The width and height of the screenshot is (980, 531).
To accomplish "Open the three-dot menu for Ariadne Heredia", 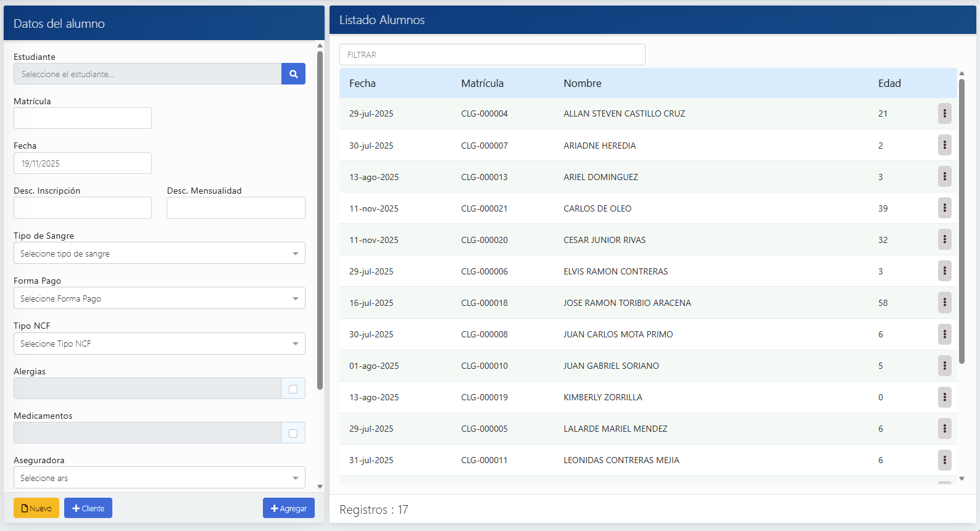I will pos(944,145).
